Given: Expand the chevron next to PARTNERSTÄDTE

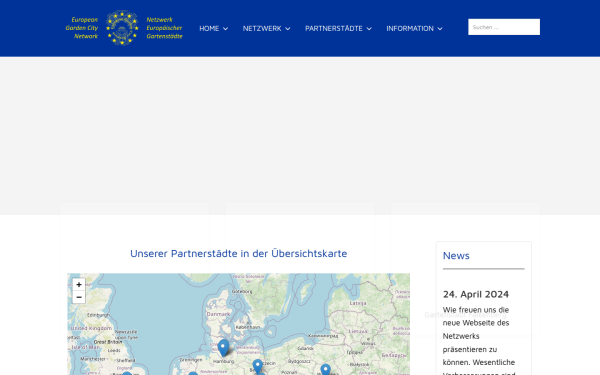Looking at the screenshot, I should (369, 29).
